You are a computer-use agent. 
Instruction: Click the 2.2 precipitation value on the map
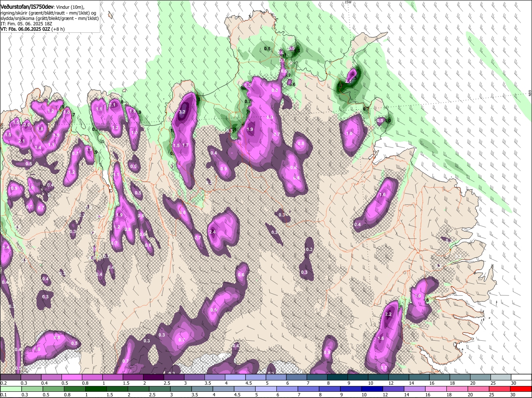point(389,314)
